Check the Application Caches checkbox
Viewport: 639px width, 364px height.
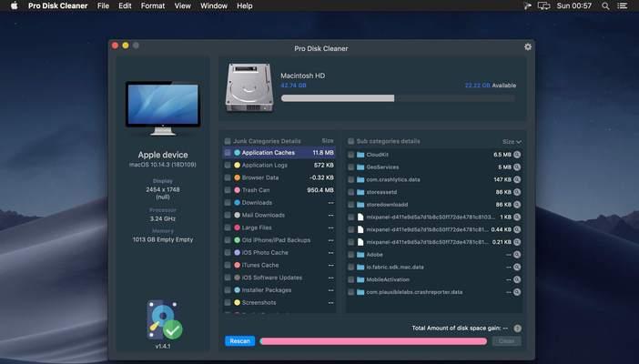coord(228,153)
